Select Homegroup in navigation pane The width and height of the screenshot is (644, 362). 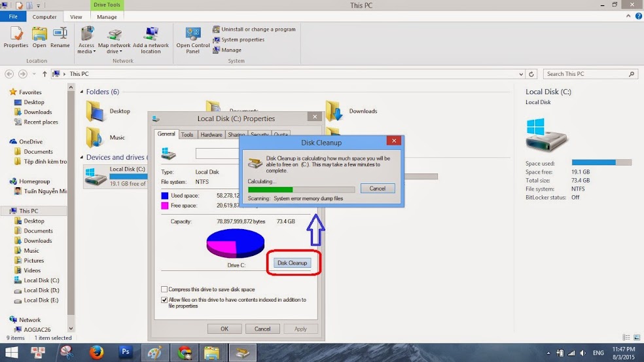pyautogui.click(x=29, y=181)
